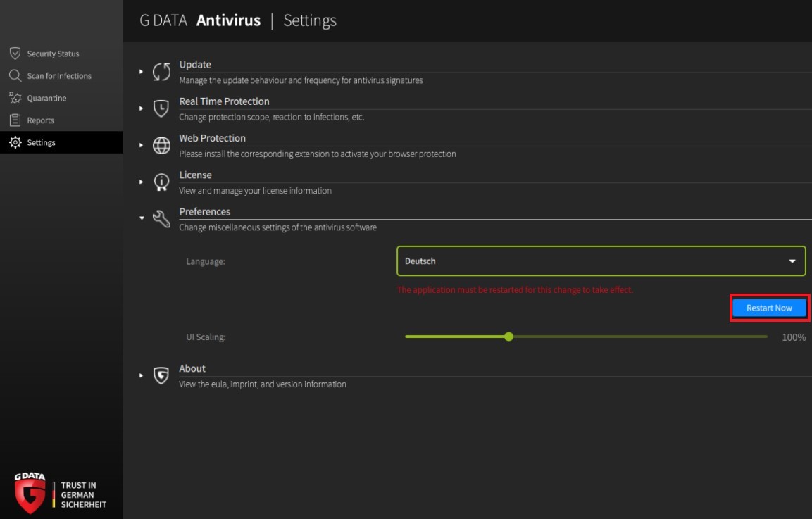
Task: Click the UI Scaling slider handle
Action: click(508, 337)
